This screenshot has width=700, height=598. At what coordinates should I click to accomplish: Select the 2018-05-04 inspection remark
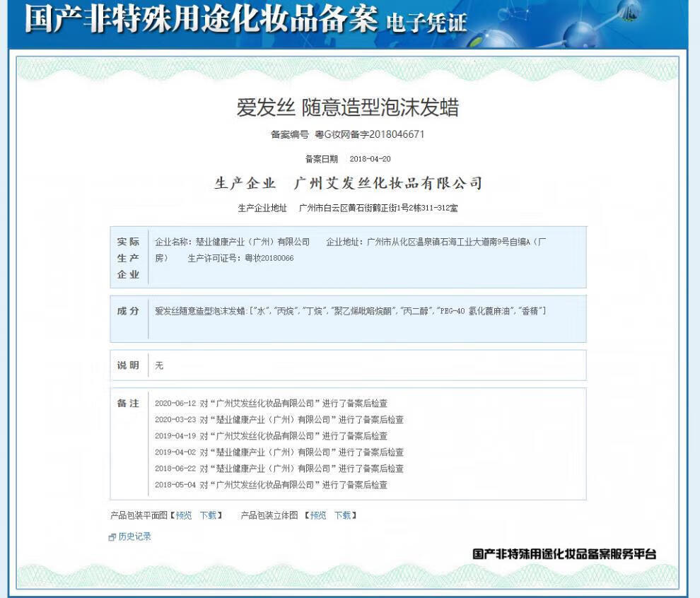(x=271, y=485)
